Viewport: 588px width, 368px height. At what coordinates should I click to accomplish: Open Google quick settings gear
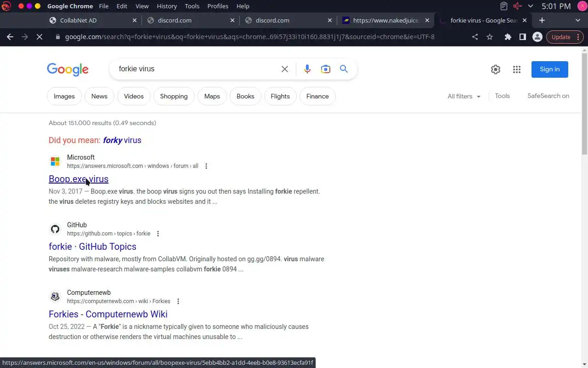[x=495, y=69]
